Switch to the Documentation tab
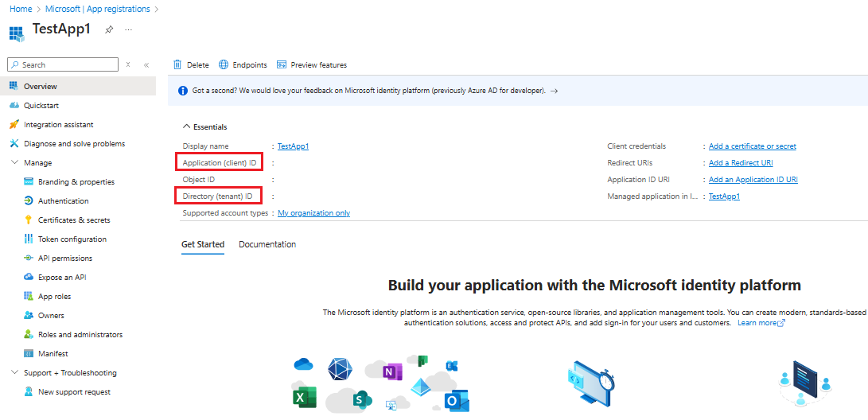 coord(267,244)
